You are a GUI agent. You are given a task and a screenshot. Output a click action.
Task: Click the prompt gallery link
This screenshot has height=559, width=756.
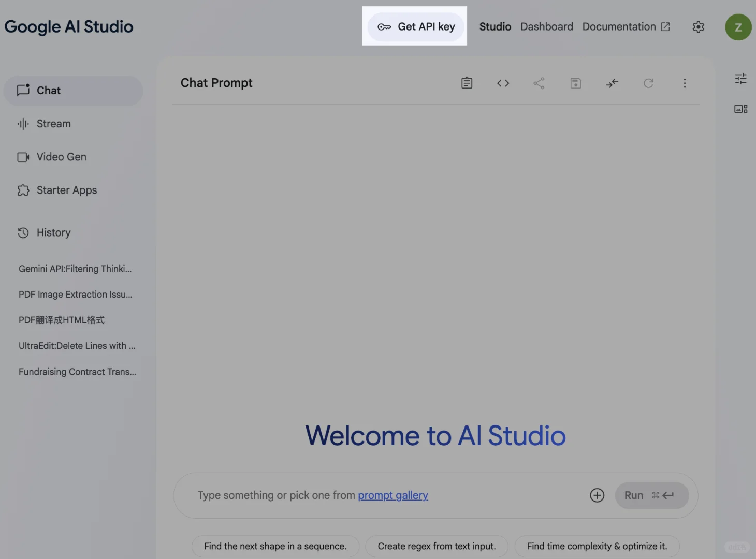[x=393, y=495]
